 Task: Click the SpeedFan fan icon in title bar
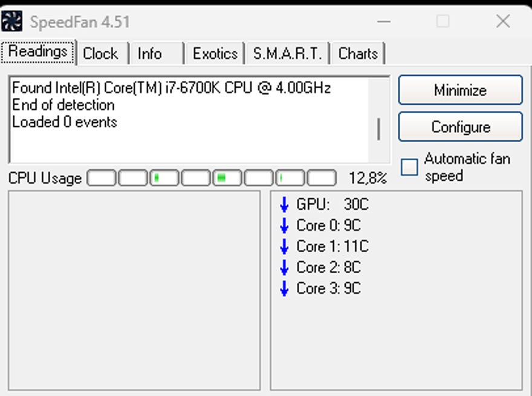point(11,21)
